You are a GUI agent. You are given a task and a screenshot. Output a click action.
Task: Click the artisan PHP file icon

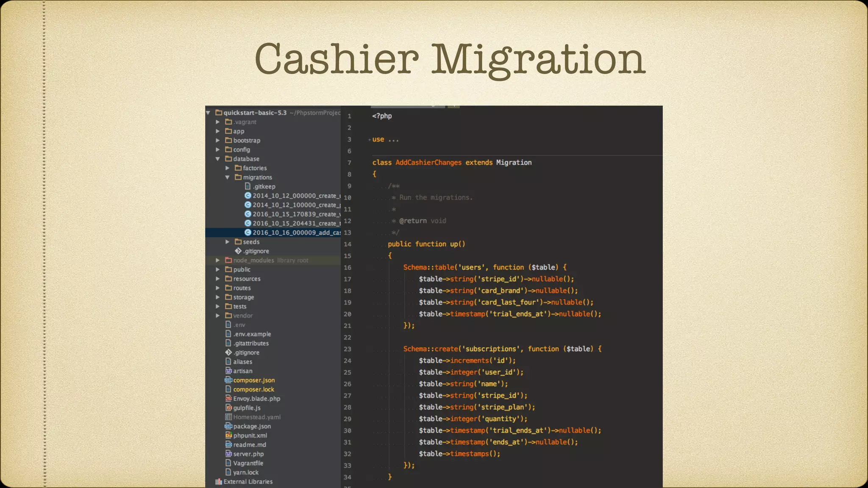[228, 371]
